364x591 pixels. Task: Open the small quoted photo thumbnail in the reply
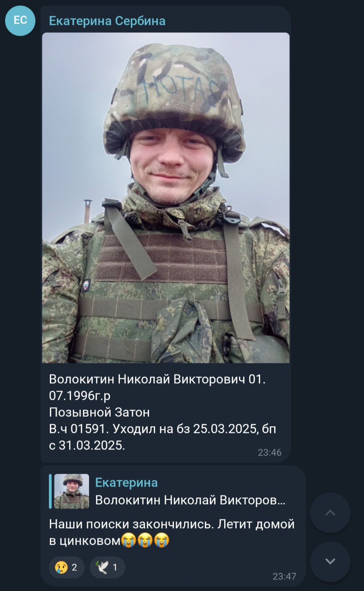72,491
